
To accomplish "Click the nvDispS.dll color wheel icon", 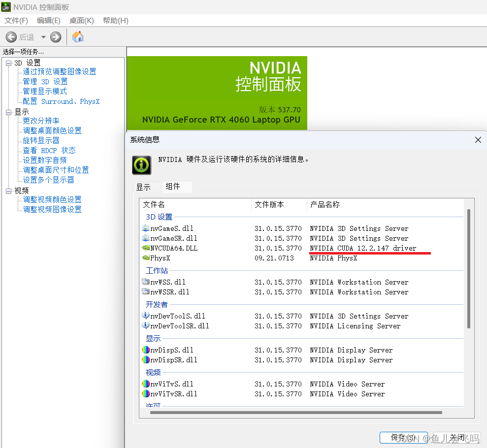I will tap(146, 350).
